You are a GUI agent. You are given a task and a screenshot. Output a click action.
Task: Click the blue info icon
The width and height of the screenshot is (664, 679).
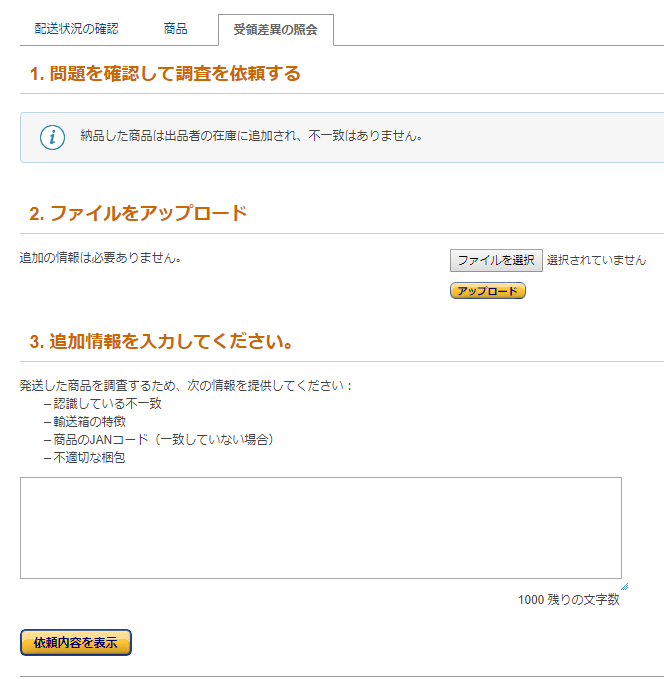click(x=52, y=137)
